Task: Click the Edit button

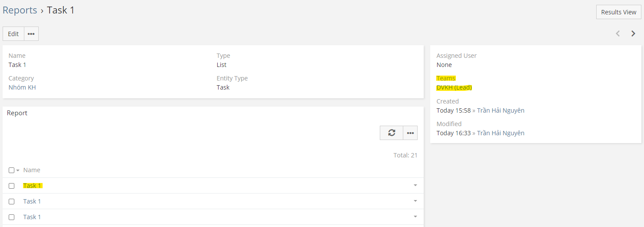Action: pyautogui.click(x=13, y=34)
